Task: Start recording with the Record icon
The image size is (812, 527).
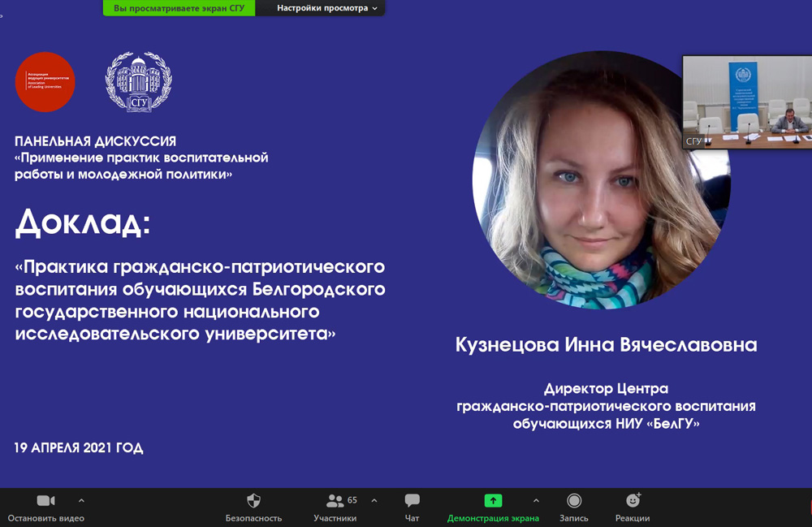Action: pyautogui.click(x=574, y=501)
